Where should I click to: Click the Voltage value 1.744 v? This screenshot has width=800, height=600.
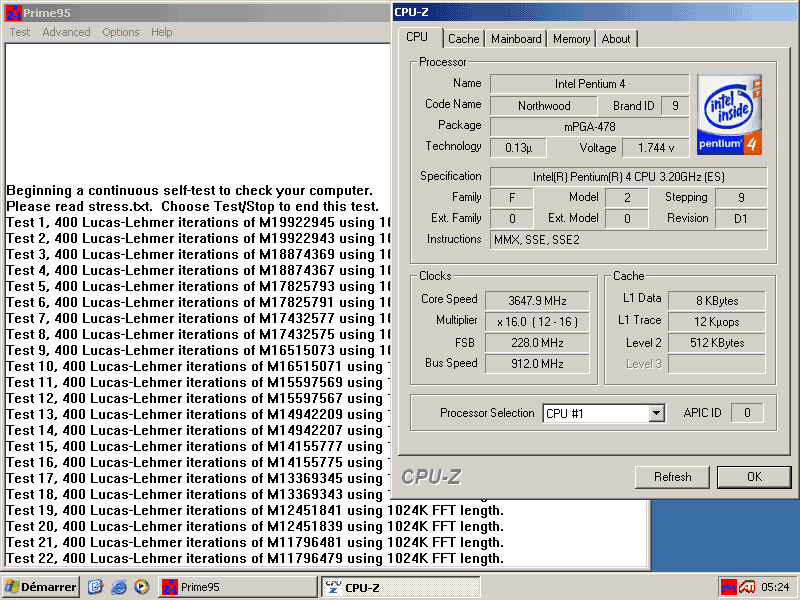tap(656, 148)
